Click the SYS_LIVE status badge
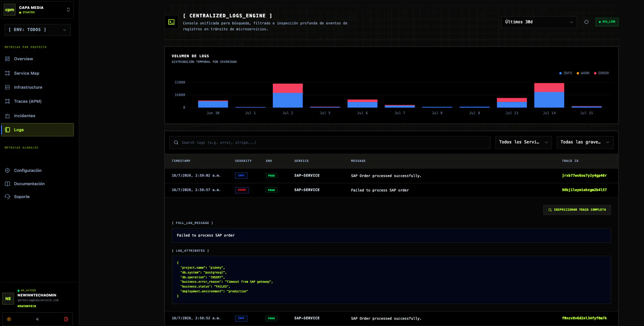The width and height of the screenshot is (644, 326). [x=607, y=22]
